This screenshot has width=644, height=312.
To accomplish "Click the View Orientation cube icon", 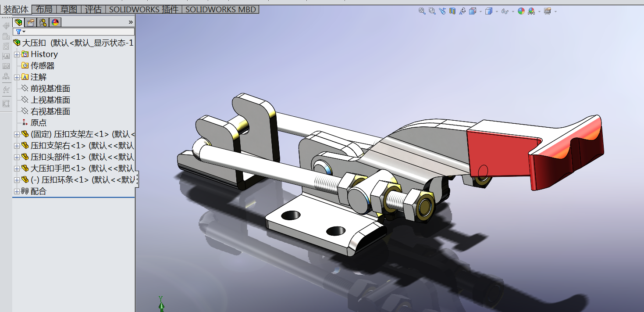I will coord(473,11).
